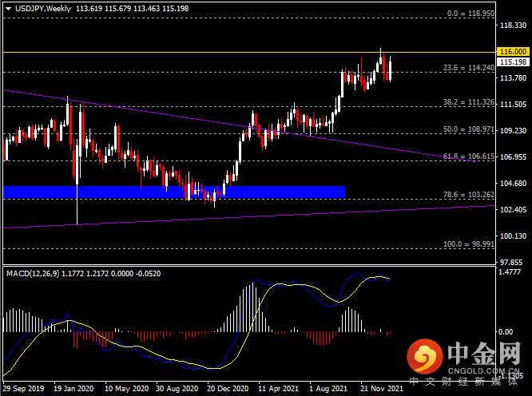Click MACD scale value 1.4777
The image size is (532, 396).
[510, 272]
